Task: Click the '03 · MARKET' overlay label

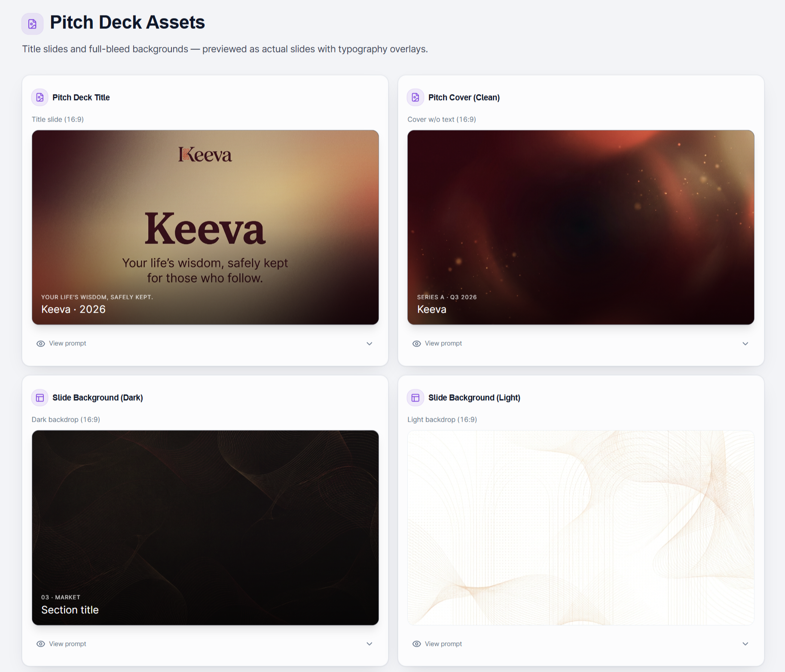Action: [x=61, y=597]
